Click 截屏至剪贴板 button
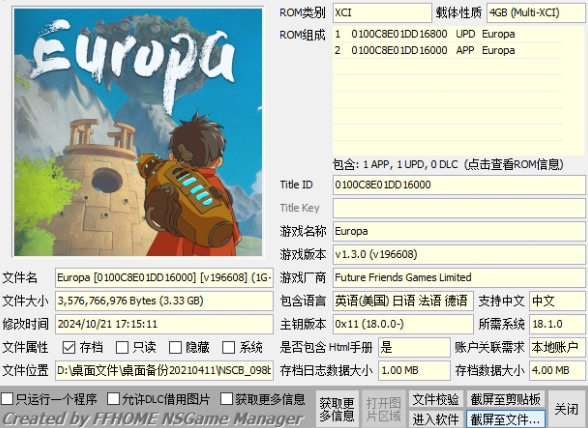The width and height of the screenshot is (588, 428). (x=506, y=399)
